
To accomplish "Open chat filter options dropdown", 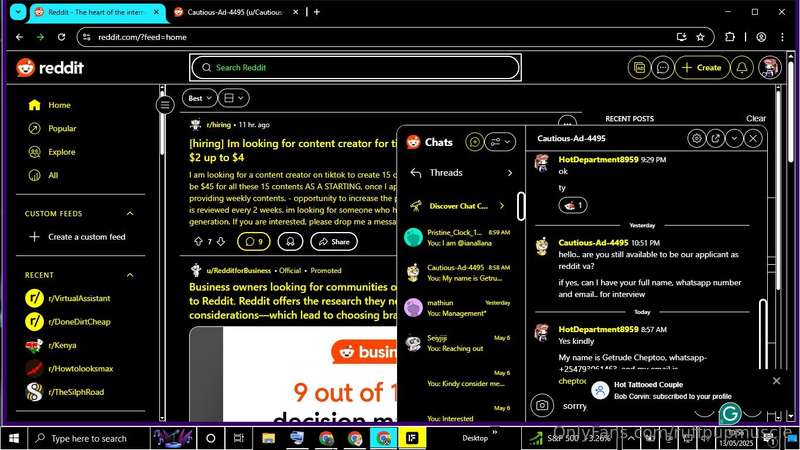I will pos(500,142).
